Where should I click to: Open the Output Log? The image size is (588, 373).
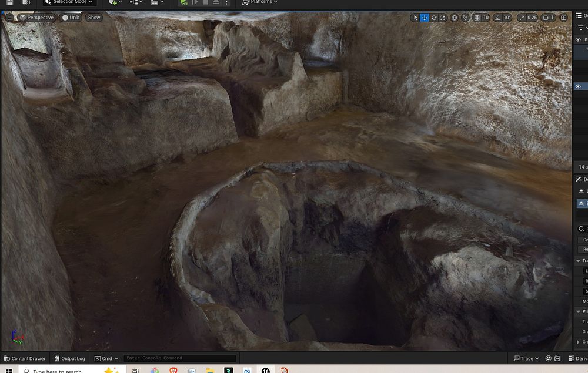point(69,358)
